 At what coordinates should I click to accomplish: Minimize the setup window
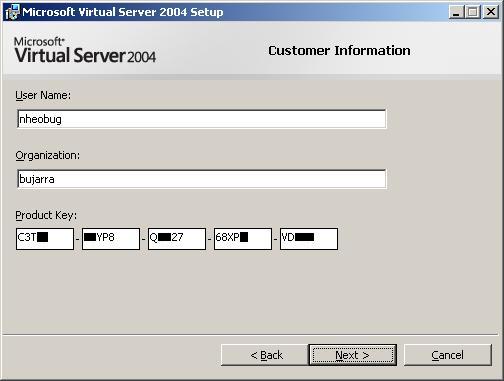tap(456, 12)
